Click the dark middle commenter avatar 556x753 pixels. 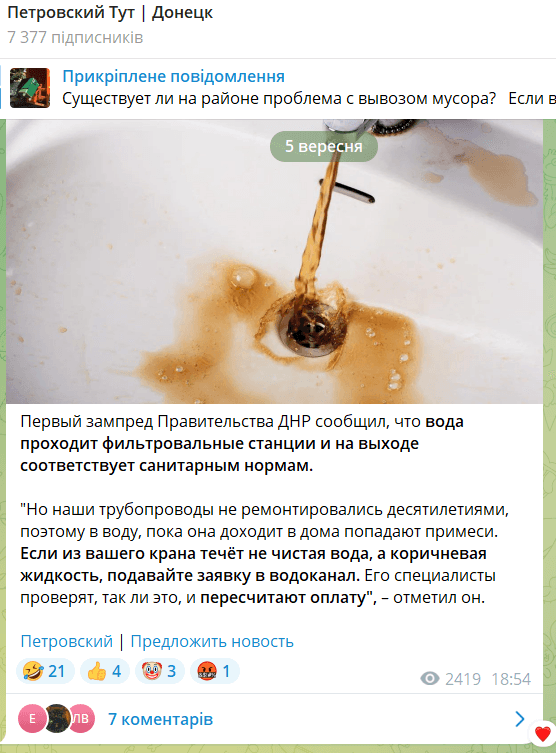pyautogui.click(x=58, y=719)
